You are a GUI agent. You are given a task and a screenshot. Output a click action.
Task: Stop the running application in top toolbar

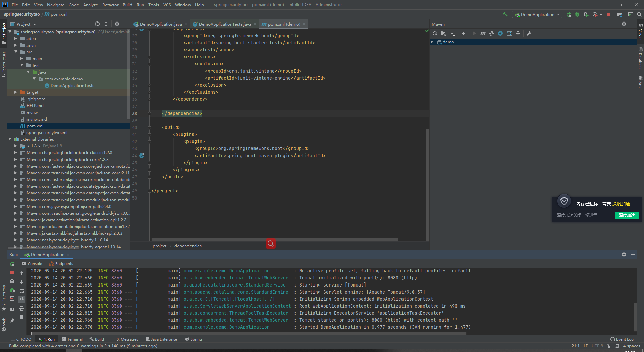608,14
